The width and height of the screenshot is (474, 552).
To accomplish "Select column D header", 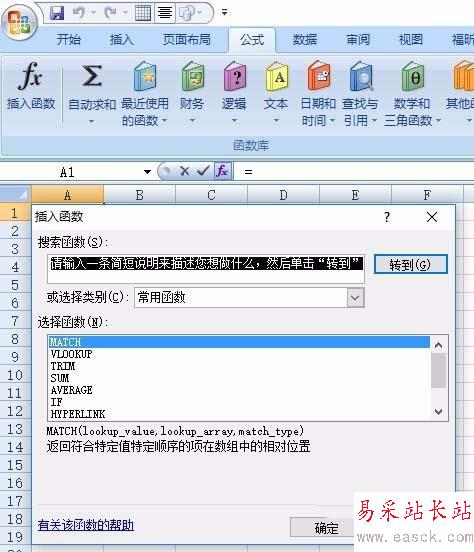I will point(283,195).
